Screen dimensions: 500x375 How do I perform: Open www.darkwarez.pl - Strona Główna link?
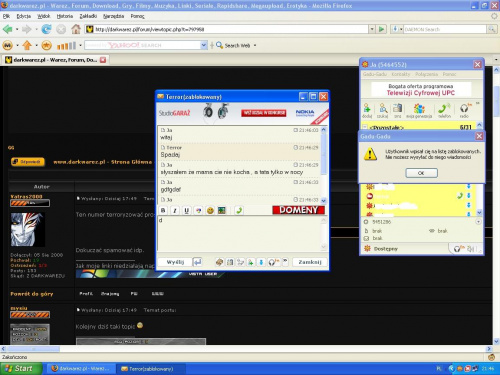pos(103,162)
